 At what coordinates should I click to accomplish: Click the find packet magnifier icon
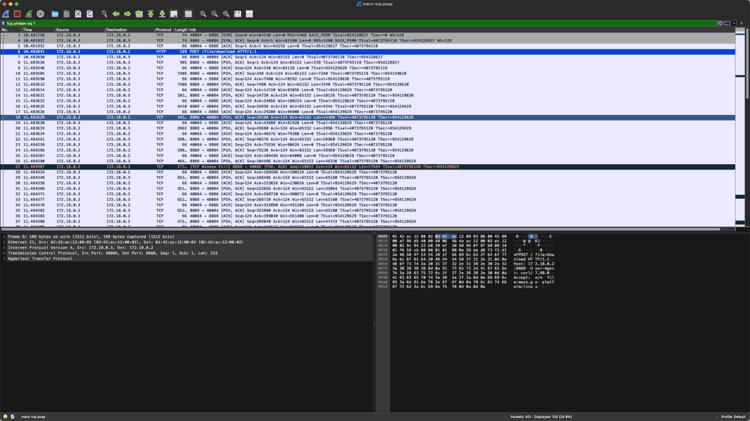pos(104,14)
